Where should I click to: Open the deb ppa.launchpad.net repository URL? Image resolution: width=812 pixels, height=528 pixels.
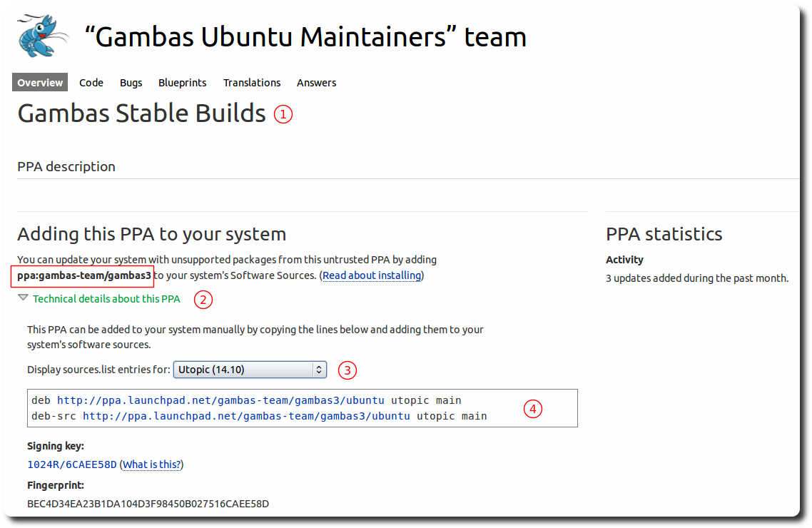tap(220, 400)
